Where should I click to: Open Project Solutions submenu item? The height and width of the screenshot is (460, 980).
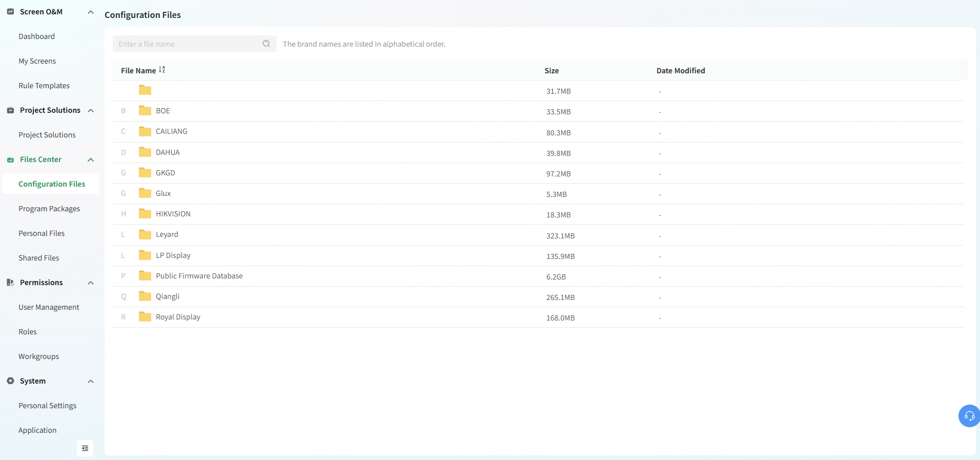point(47,135)
